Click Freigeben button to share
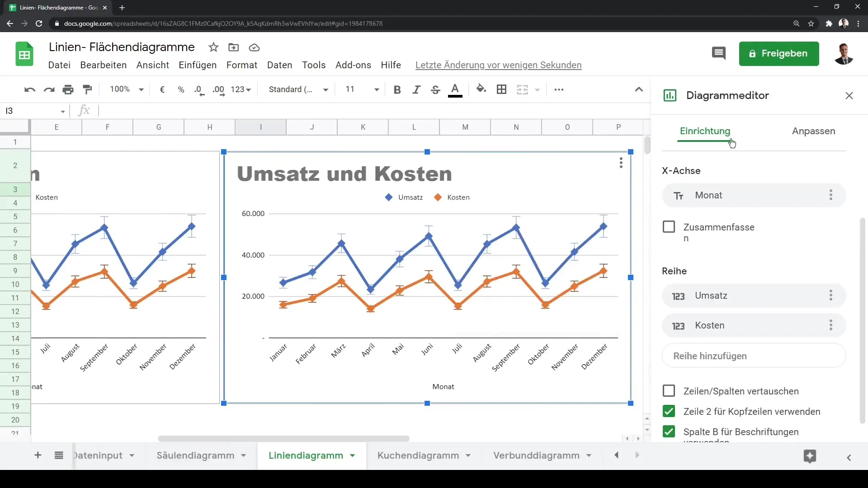Image resolution: width=868 pixels, height=488 pixels. (778, 54)
